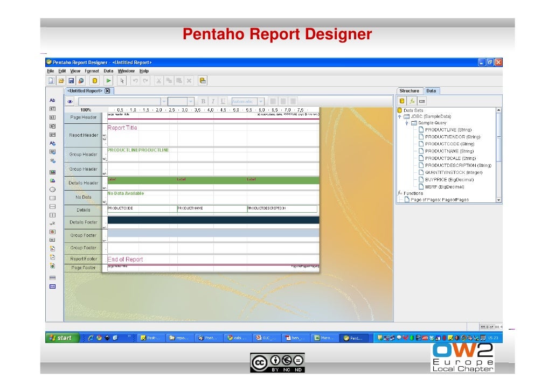The width and height of the screenshot is (555, 392).
Task: Select the Details band header
Action: tap(83, 210)
